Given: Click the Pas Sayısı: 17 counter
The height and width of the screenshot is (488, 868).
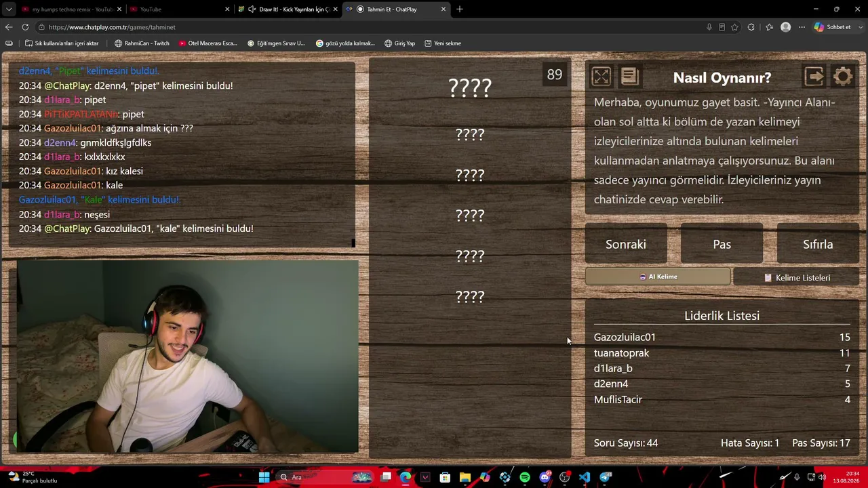Looking at the screenshot, I should click(821, 443).
